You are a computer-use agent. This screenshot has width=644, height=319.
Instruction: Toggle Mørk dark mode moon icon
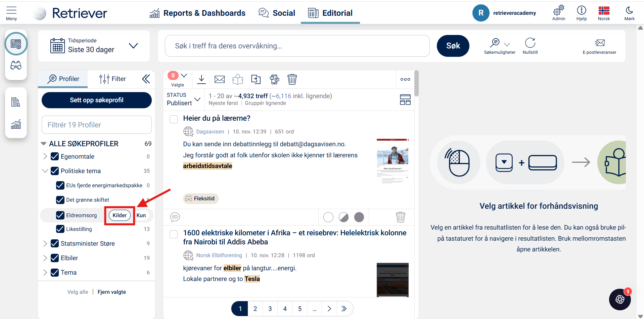(630, 13)
